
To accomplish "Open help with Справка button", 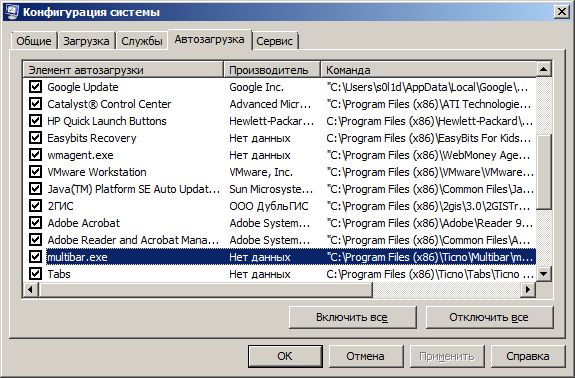I will tap(528, 356).
